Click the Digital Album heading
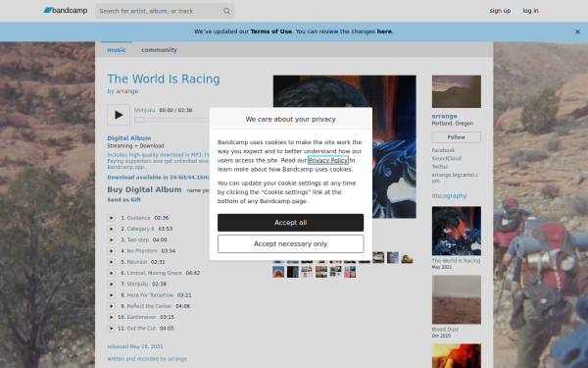 pos(129,138)
